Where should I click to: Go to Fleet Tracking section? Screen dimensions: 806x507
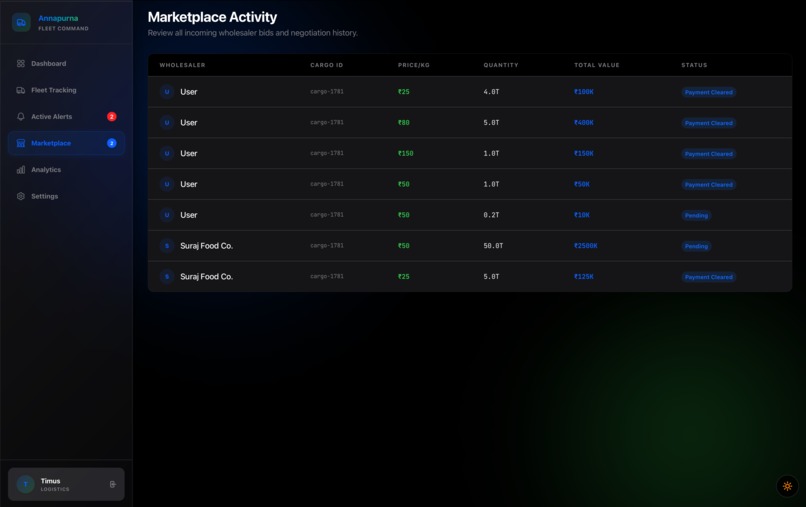(x=66, y=90)
